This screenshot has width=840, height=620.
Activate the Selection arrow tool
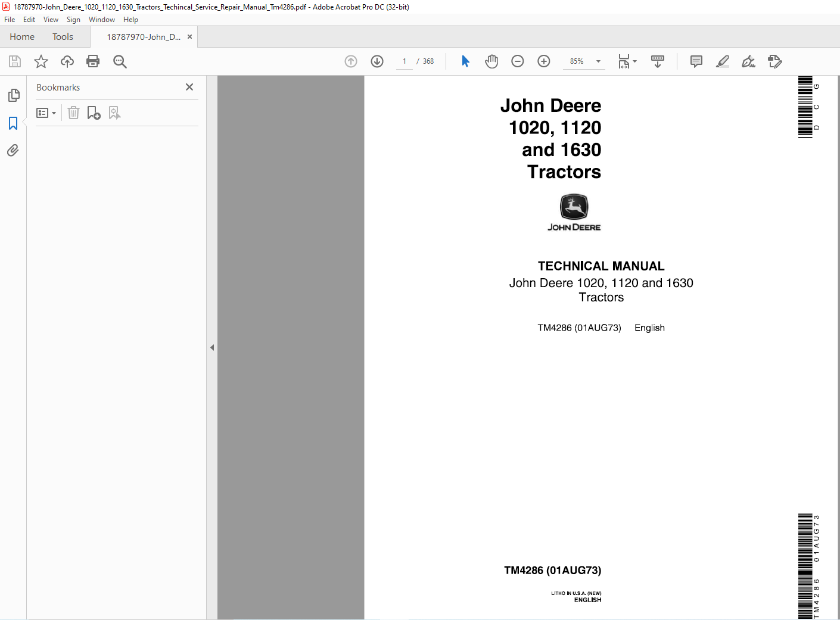coord(465,61)
